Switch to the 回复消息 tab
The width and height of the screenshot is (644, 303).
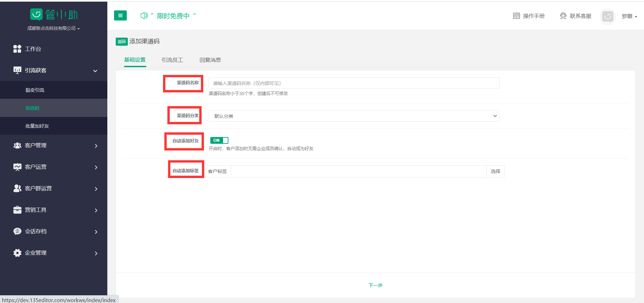(210, 60)
